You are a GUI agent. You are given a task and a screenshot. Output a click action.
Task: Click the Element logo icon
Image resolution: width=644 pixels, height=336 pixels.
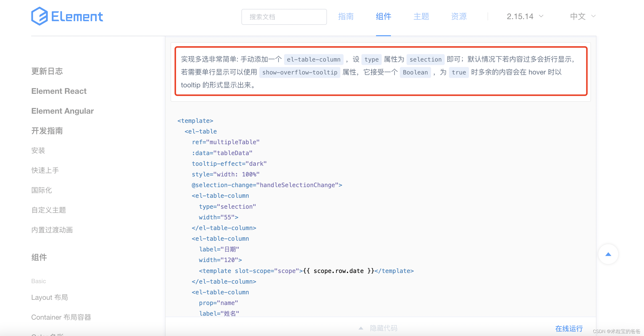click(x=39, y=16)
